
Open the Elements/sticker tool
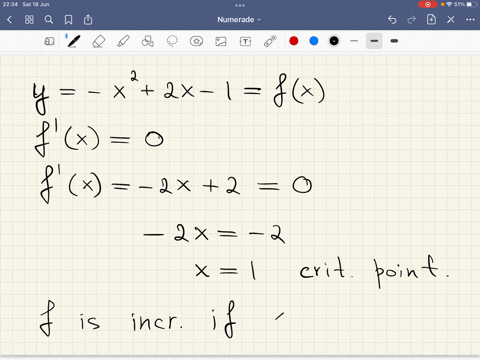pyautogui.click(x=196, y=41)
